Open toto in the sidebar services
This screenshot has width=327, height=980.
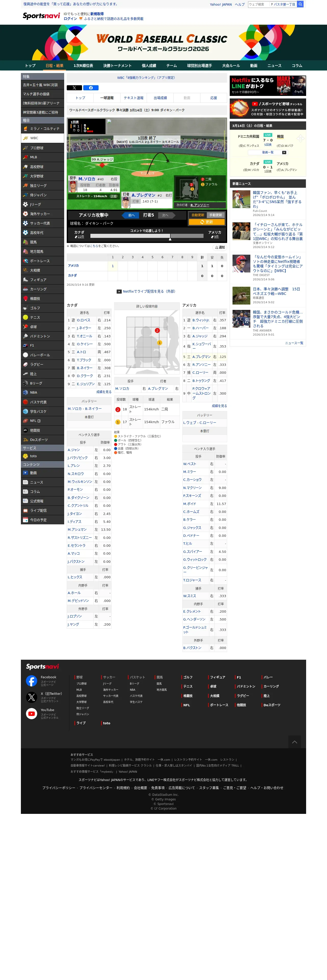point(42,456)
